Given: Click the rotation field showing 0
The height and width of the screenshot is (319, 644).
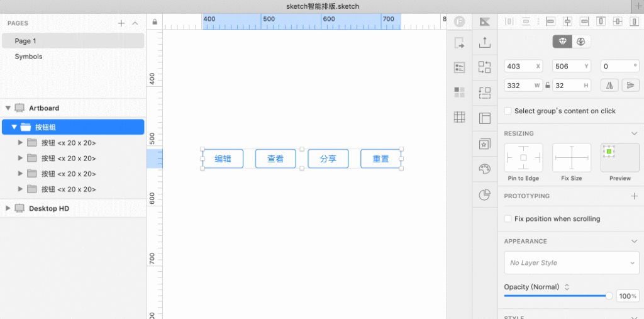Looking at the screenshot, I should tap(620, 66).
